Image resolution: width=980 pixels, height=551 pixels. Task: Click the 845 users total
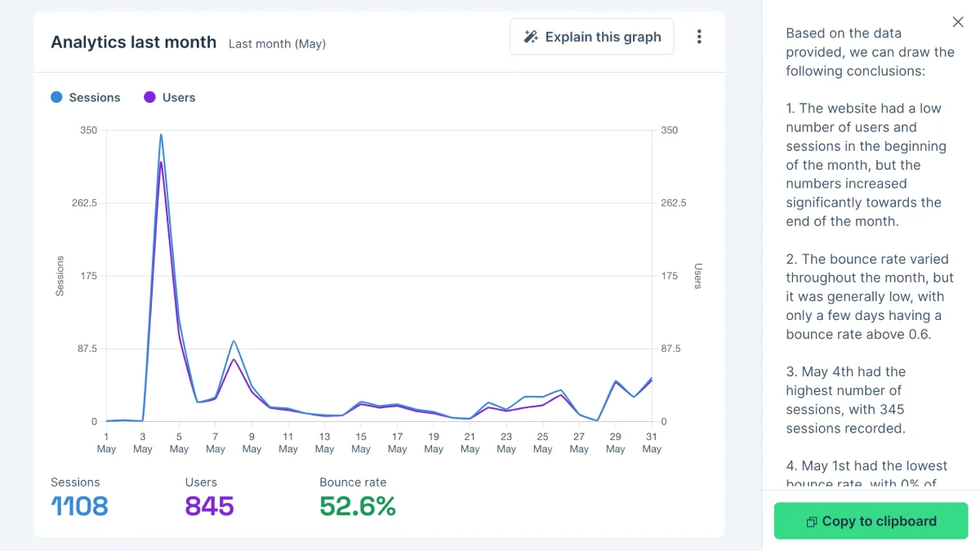point(210,506)
